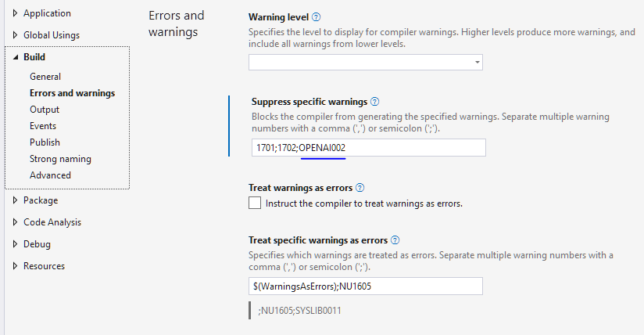
Task: Click help icon next to Warning level
Action: [317, 17]
